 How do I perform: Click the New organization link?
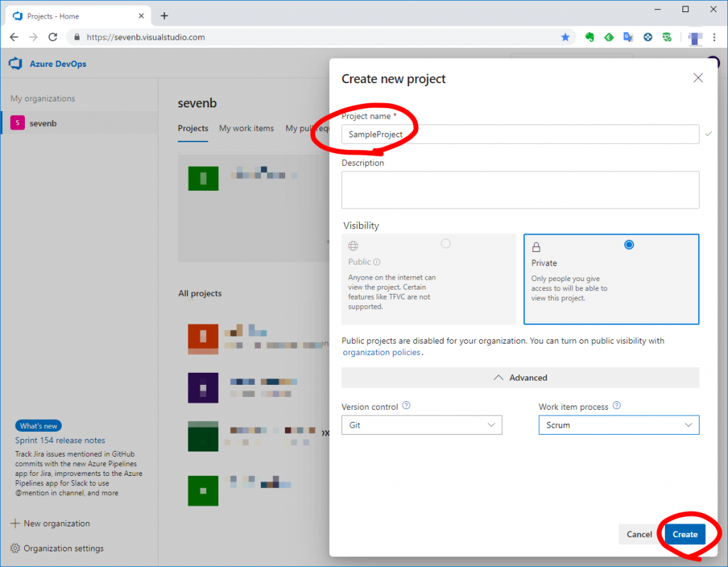57,524
